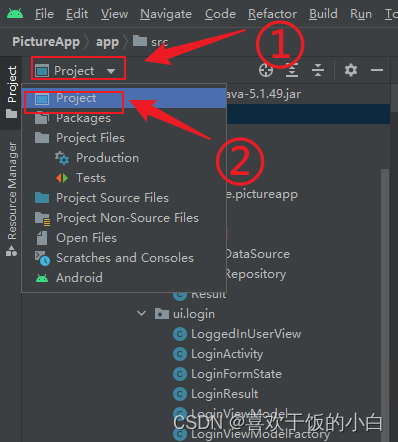Image resolution: width=398 pixels, height=442 pixels.
Task: Click the Select Opened File target icon
Action: [x=266, y=70]
